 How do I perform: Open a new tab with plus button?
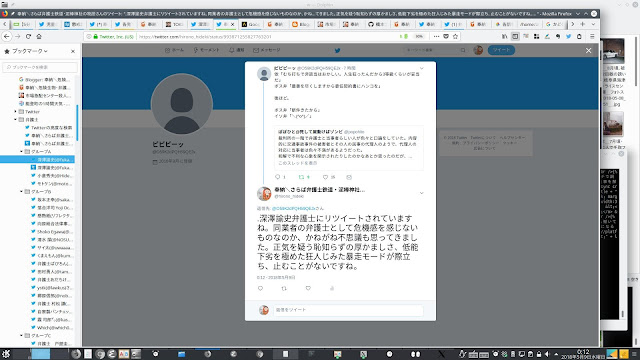click(582, 24)
